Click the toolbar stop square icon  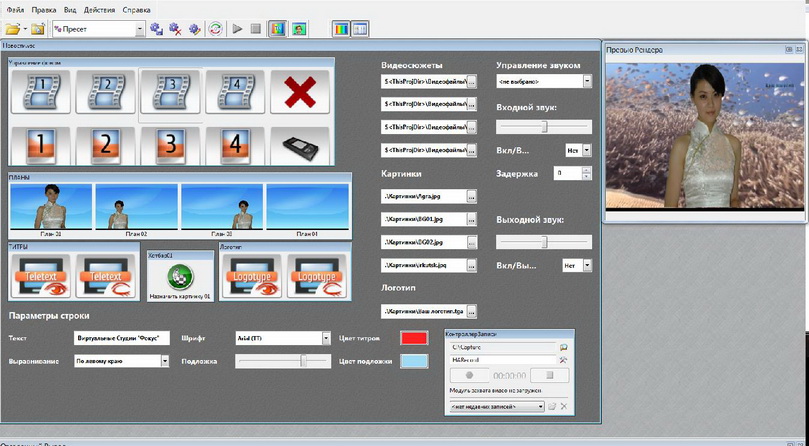click(x=255, y=29)
